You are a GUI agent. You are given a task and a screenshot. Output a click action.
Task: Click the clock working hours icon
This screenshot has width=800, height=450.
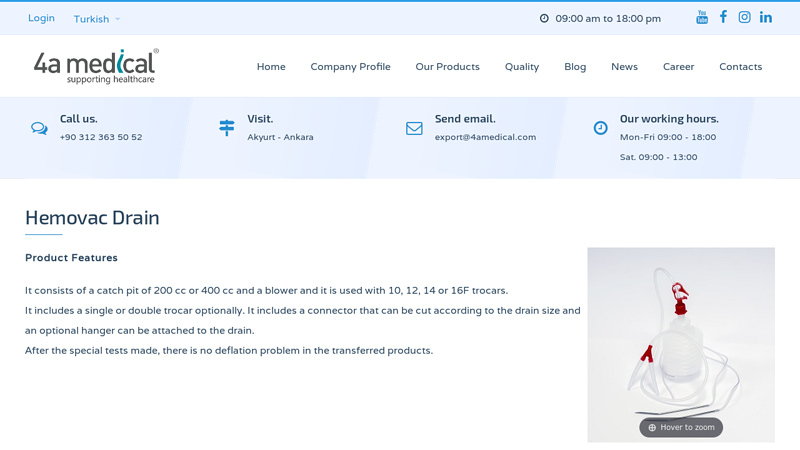[x=600, y=128]
